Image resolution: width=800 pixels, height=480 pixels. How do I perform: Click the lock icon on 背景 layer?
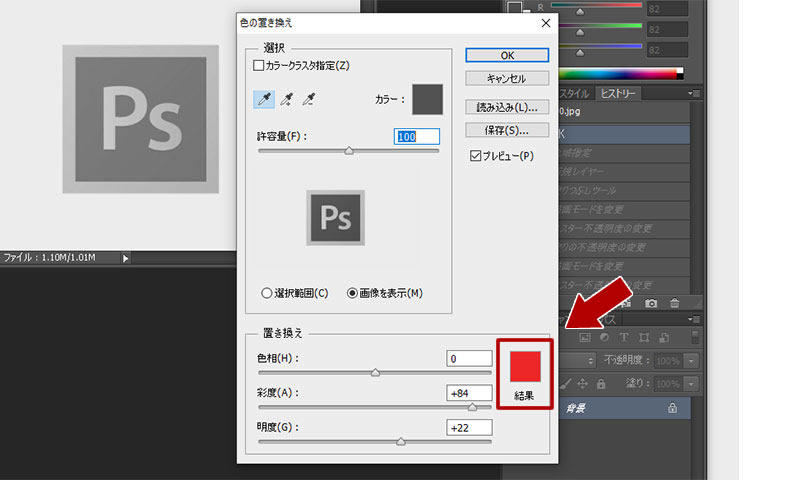(672, 408)
